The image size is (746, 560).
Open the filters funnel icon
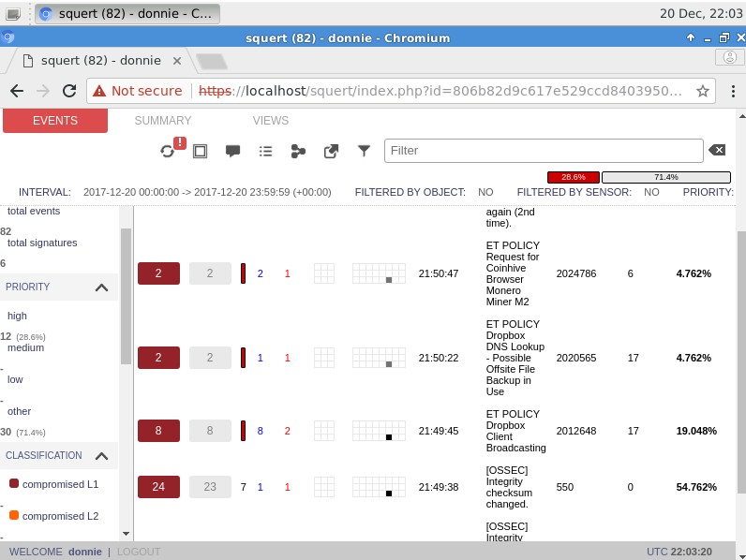pos(364,151)
